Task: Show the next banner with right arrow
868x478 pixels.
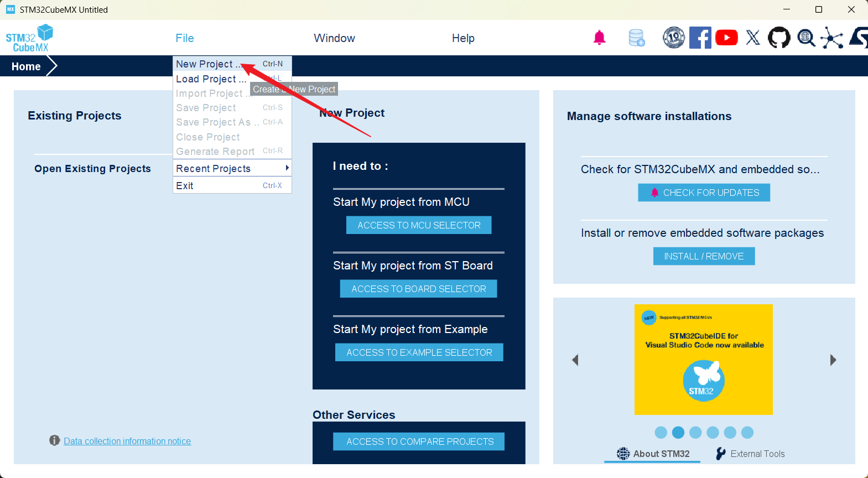Action: click(833, 360)
